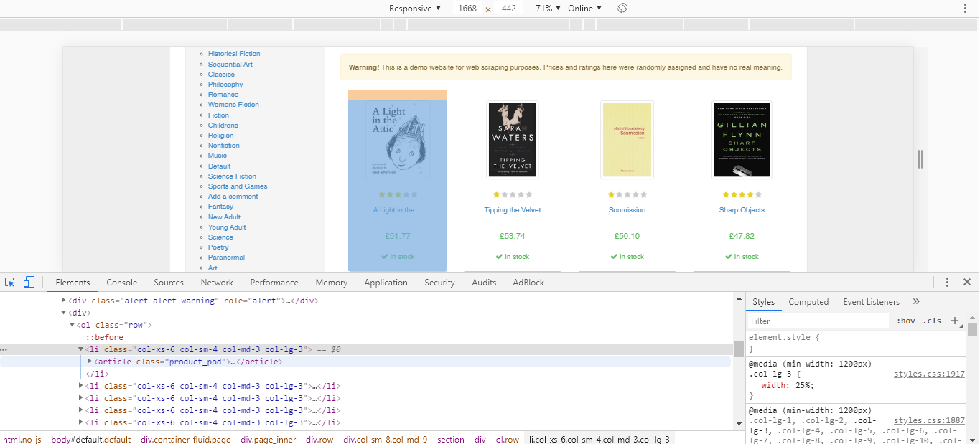The width and height of the screenshot is (980, 444).
Task: Select the inspect element picker icon
Action: (x=9, y=282)
